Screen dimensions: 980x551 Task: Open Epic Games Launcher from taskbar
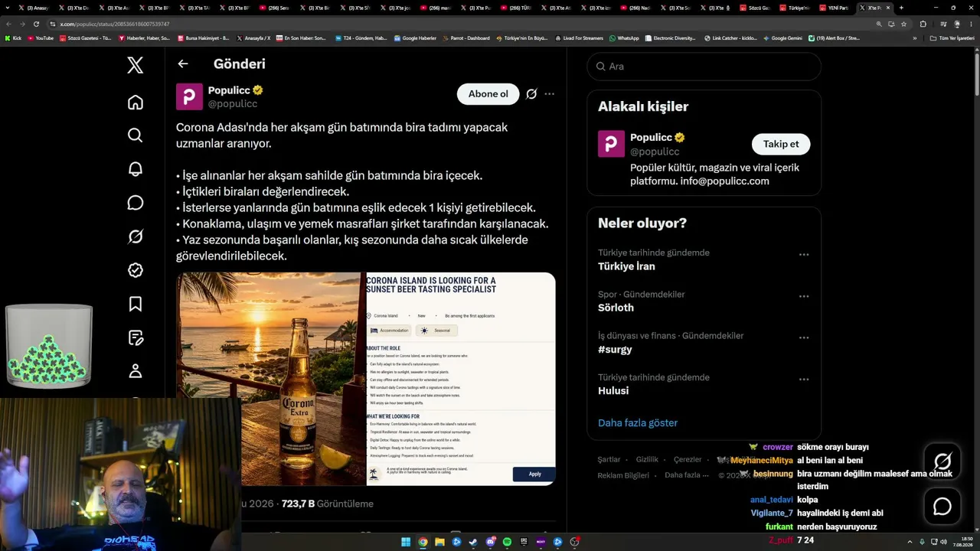pos(524,542)
